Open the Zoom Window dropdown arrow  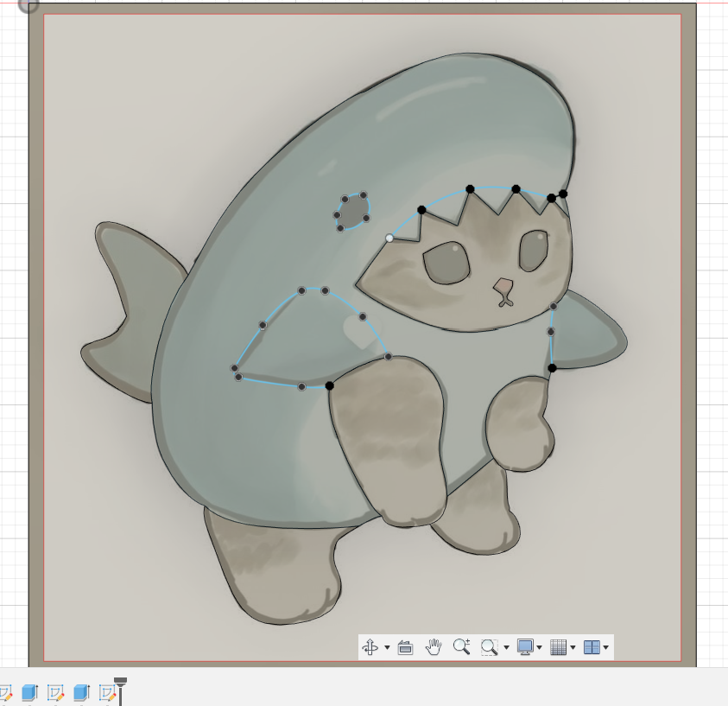tap(507, 647)
